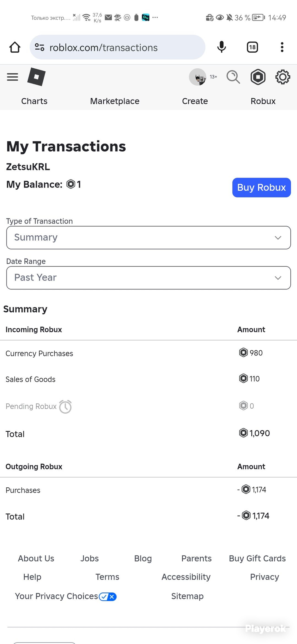This screenshot has width=297, height=644.
Task: Tap the roblox.com/transactions address bar
Action: coord(117,47)
